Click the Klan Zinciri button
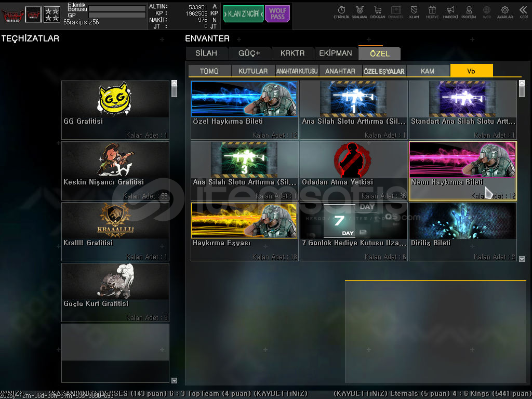This screenshot has width=532, height=399. [243, 14]
